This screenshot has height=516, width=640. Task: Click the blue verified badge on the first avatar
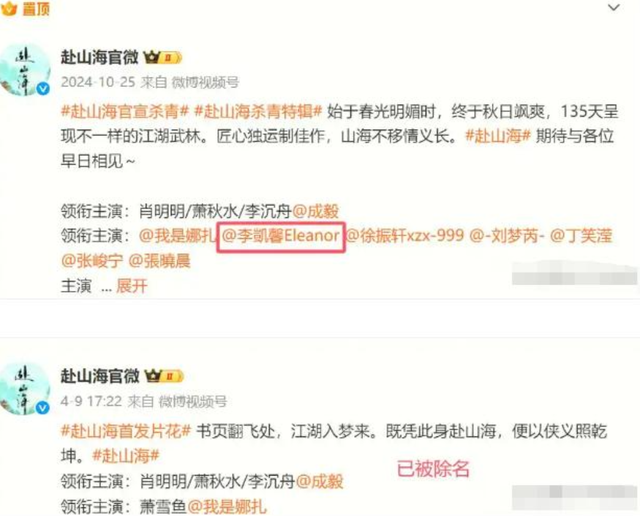tap(43, 89)
